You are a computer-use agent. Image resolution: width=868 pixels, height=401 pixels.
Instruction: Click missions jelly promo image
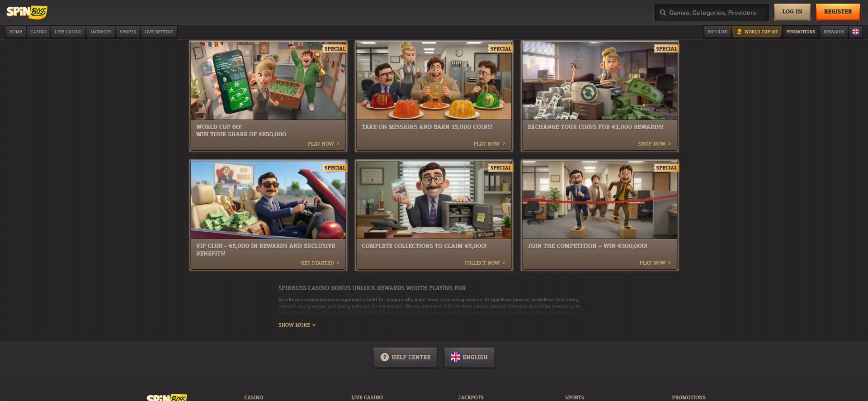434,81
